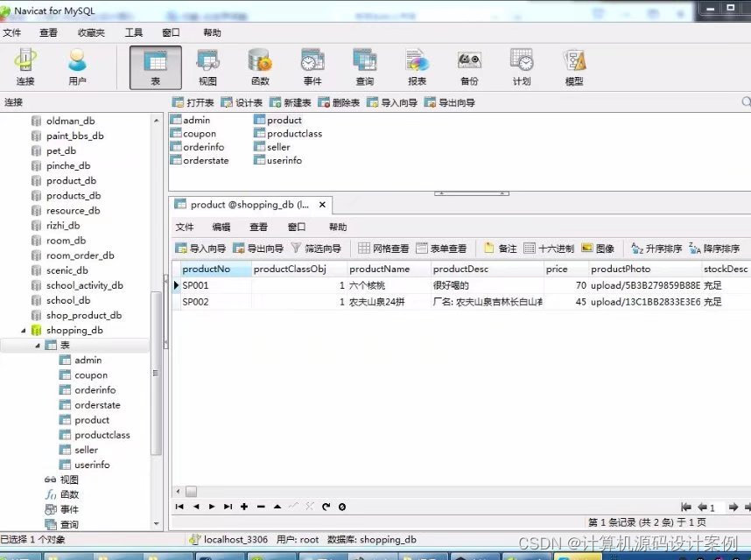Close the product @shopping_db tab
This screenshot has width=751, height=560.
(x=322, y=205)
